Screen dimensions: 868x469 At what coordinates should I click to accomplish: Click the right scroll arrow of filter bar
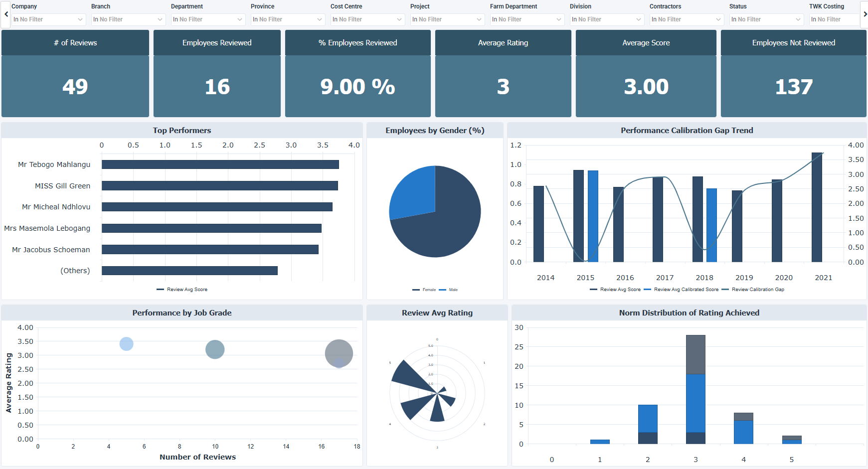pos(865,14)
